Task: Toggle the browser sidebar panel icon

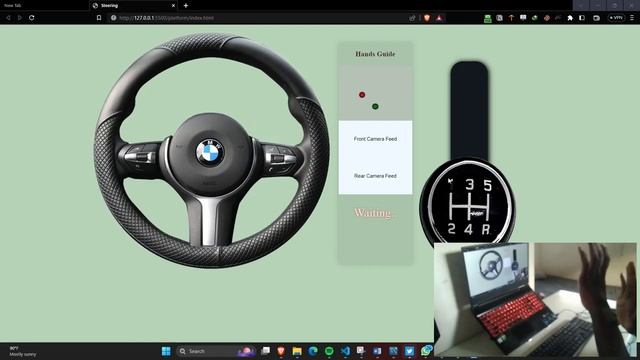Action: (x=582, y=18)
